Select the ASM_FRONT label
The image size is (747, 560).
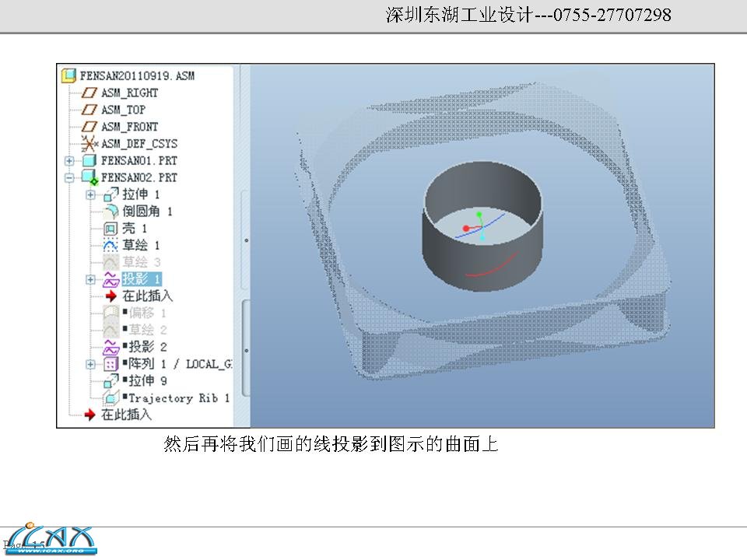[129, 127]
